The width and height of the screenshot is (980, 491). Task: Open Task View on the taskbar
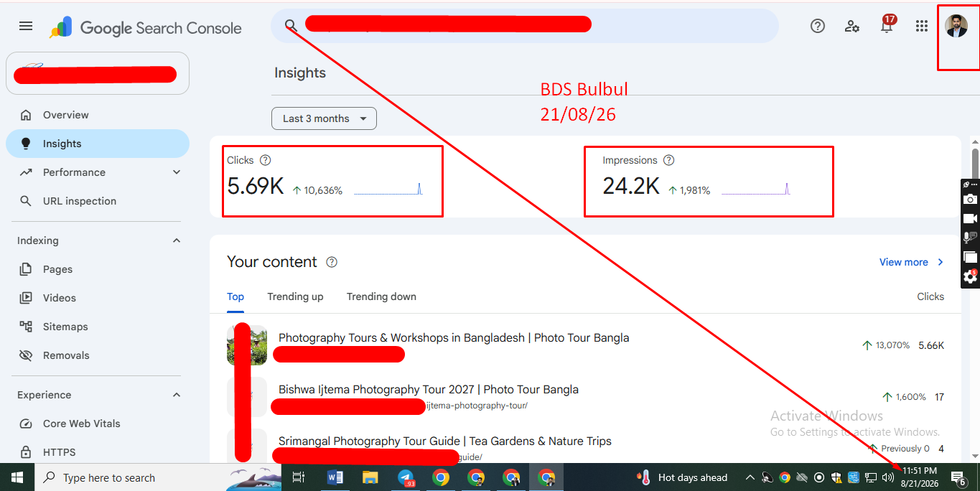pyautogui.click(x=299, y=477)
